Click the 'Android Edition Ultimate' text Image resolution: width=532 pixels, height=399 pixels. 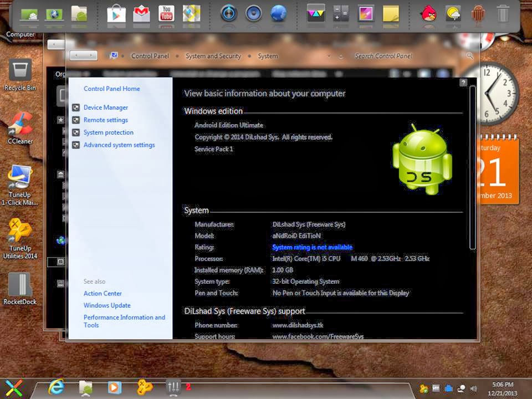click(229, 125)
